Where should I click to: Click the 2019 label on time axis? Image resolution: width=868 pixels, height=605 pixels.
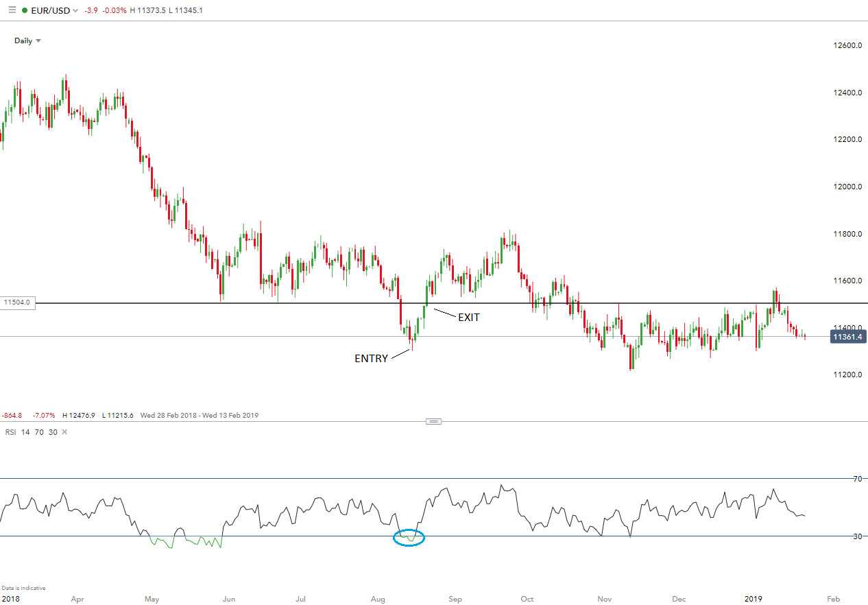tap(755, 599)
